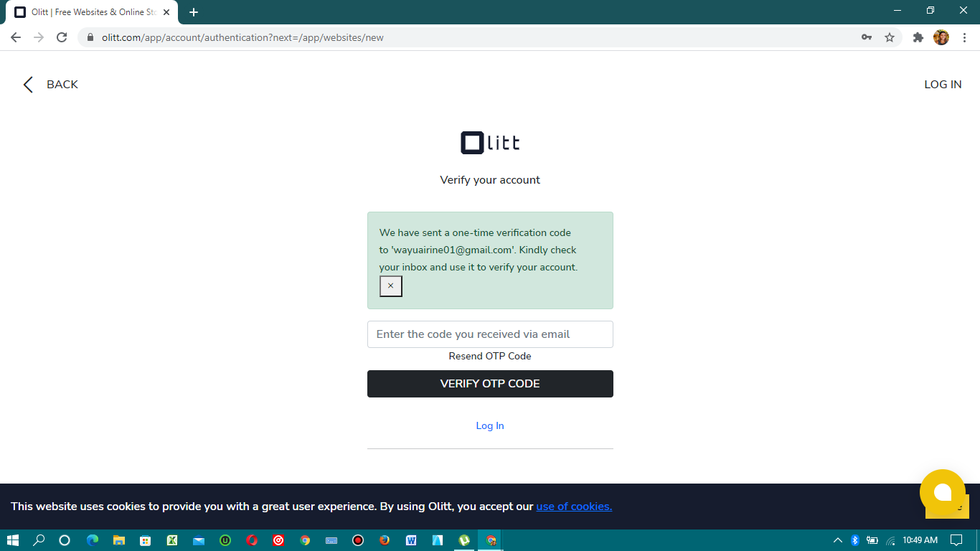980x551 pixels.
Task: Open uTorrent from taskbar
Action: point(464,540)
